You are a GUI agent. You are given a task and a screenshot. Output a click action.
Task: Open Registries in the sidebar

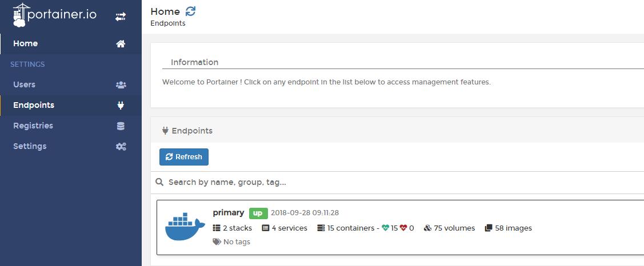pyautogui.click(x=71, y=126)
